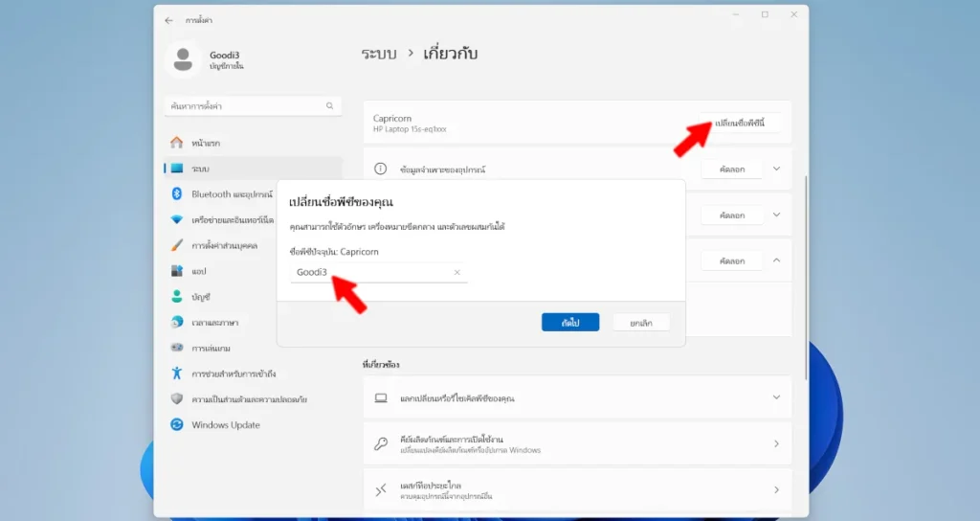Click the Home (หน้าแรก) icon in sidebar
This screenshot has width=980, height=521.
[176, 143]
